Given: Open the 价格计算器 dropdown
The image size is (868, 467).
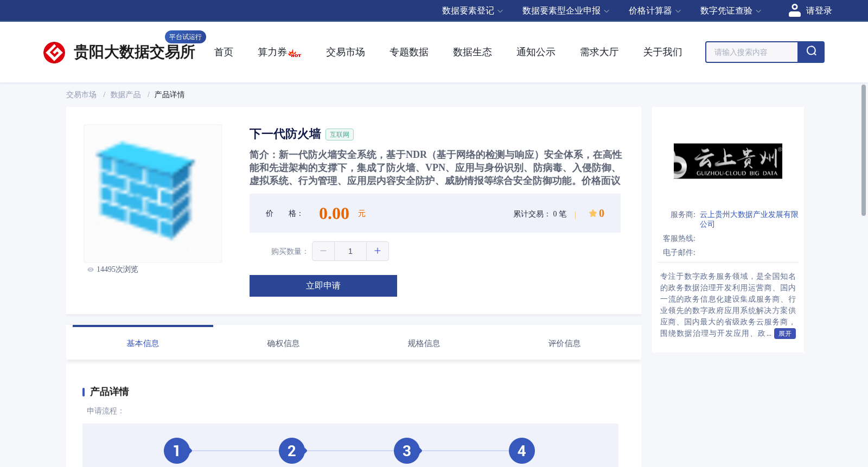Looking at the screenshot, I should [655, 11].
